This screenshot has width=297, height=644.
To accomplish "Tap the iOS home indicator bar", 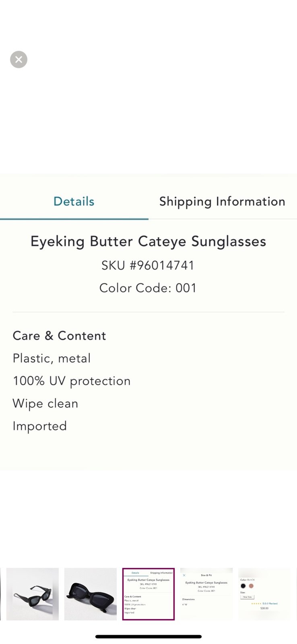I will (148, 637).
